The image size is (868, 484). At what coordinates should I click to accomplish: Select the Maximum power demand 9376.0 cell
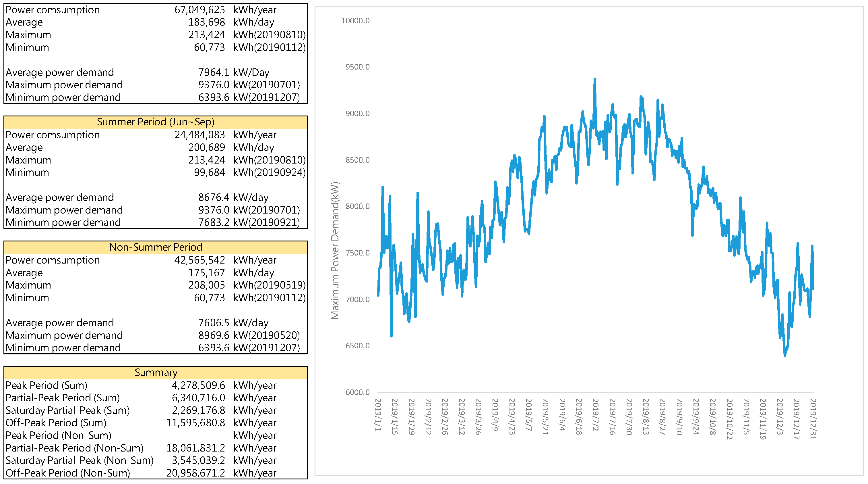pyautogui.click(x=213, y=85)
